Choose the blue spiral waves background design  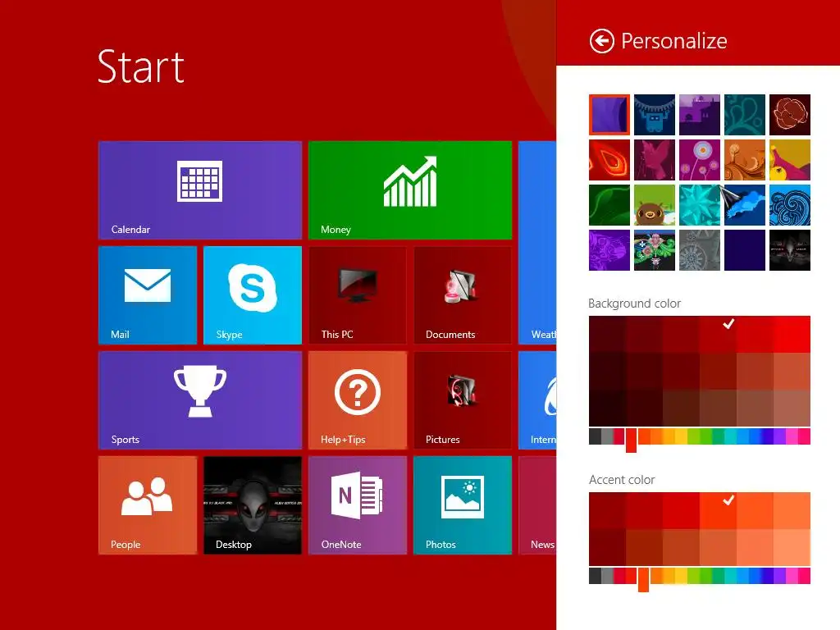[x=790, y=205]
